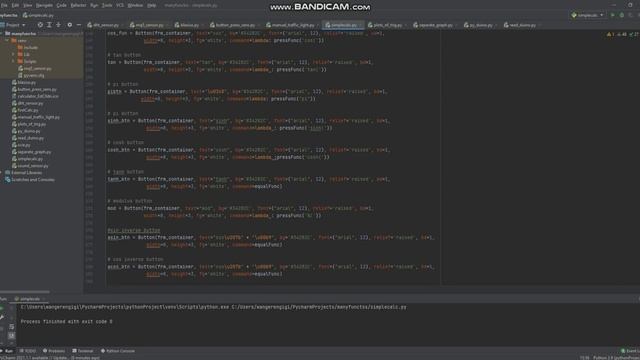Select separate_graph.py in project tree

click(x=31, y=152)
